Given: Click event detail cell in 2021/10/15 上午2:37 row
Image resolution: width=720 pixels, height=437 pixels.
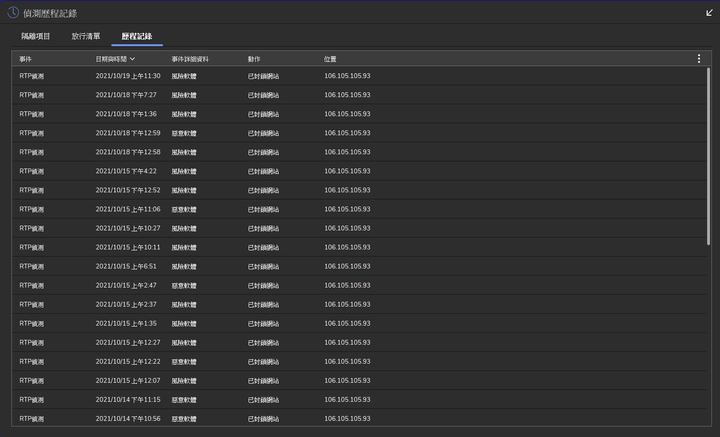Looking at the screenshot, I should pyautogui.click(x=184, y=305).
